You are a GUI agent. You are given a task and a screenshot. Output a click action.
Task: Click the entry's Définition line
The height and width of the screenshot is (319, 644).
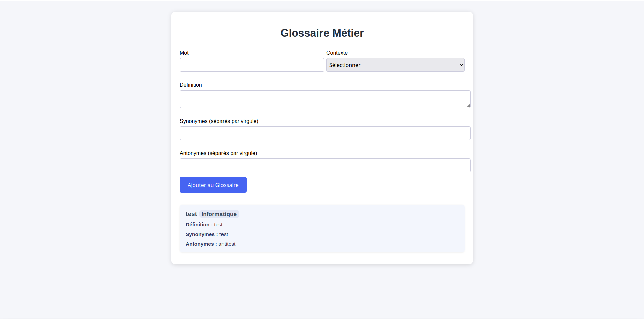pos(204,225)
